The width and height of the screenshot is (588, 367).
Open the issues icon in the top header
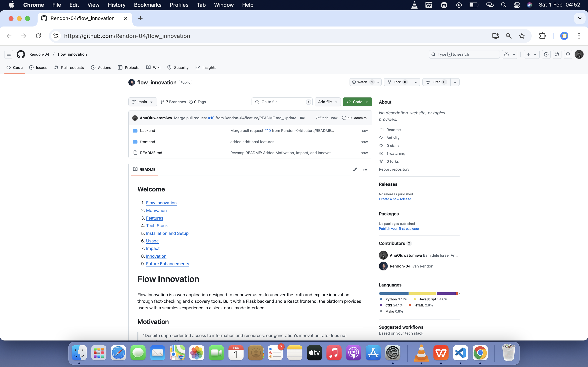click(x=546, y=54)
